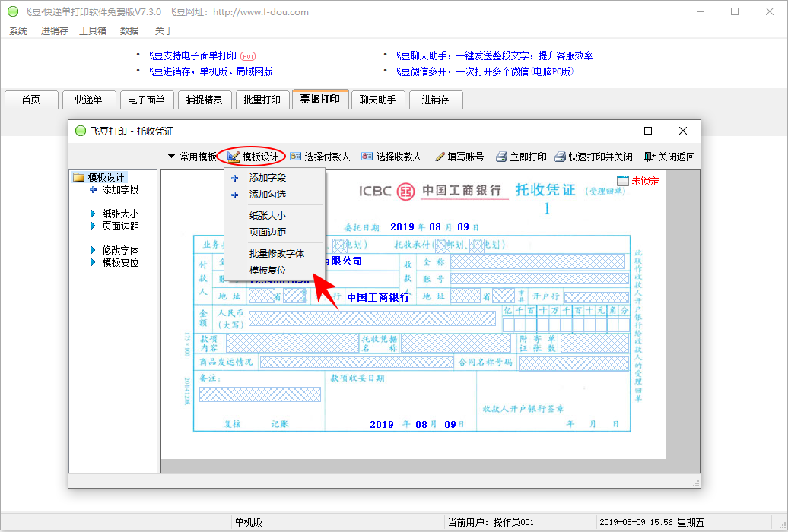Viewport: 788px width, 532px height.
Task: Switch to the 首页 tab
Action: click(x=31, y=100)
